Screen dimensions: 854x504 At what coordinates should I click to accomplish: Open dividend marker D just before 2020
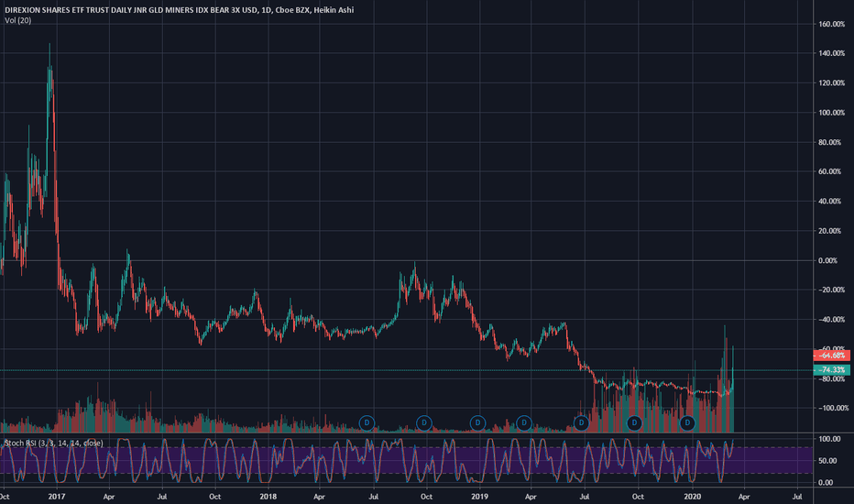coord(687,422)
